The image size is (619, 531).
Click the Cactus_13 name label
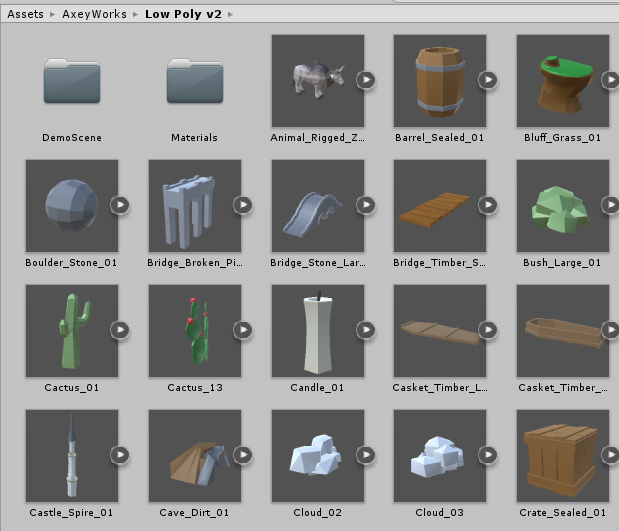coord(195,388)
